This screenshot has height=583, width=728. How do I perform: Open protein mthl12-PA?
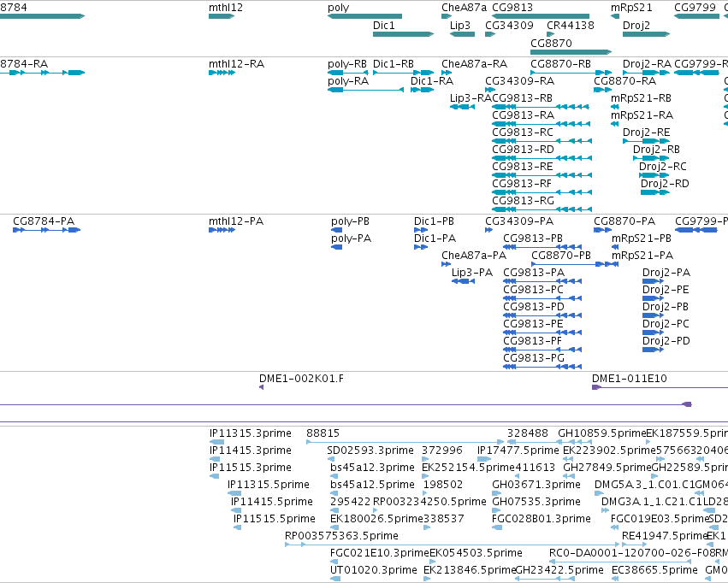click(x=236, y=221)
